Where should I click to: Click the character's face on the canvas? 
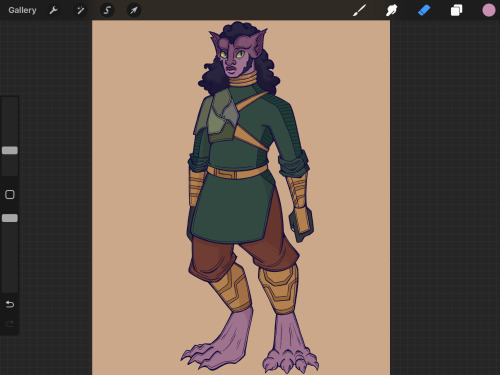pos(234,57)
